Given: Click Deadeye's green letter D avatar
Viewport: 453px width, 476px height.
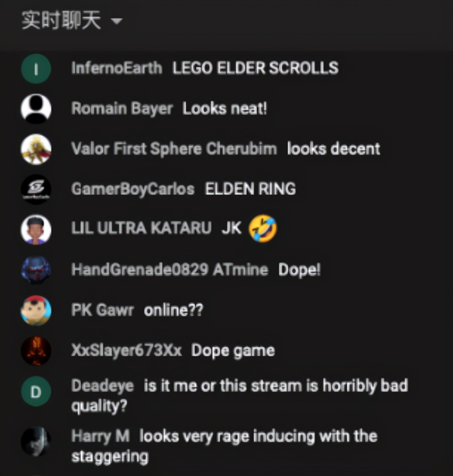Looking at the screenshot, I should tap(36, 391).
